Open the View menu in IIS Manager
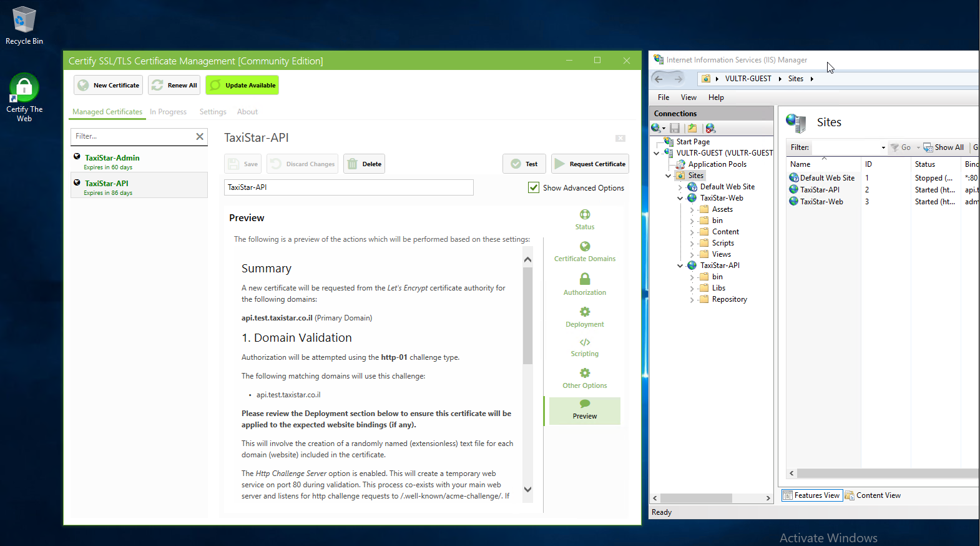980x546 pixels. (688, 97)
